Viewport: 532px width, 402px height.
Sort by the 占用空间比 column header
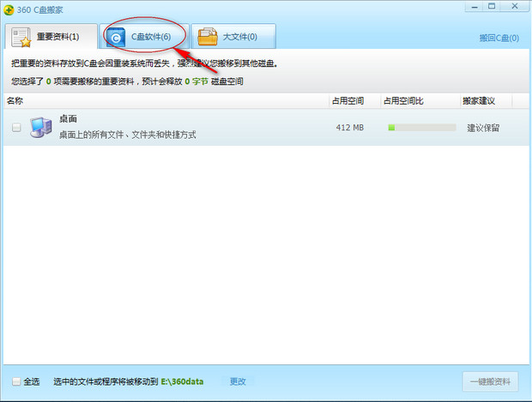coord(420,100)
